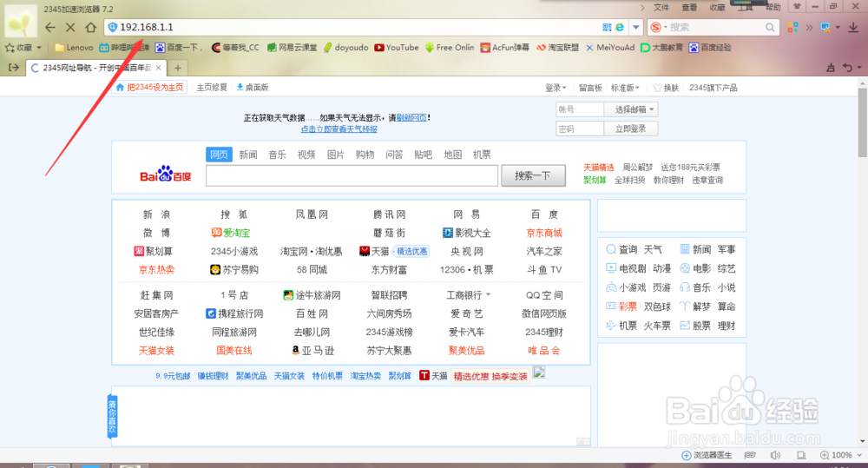Expand the 登录 dropdown
The image size is (868, 468).
(x=556, y=88)
